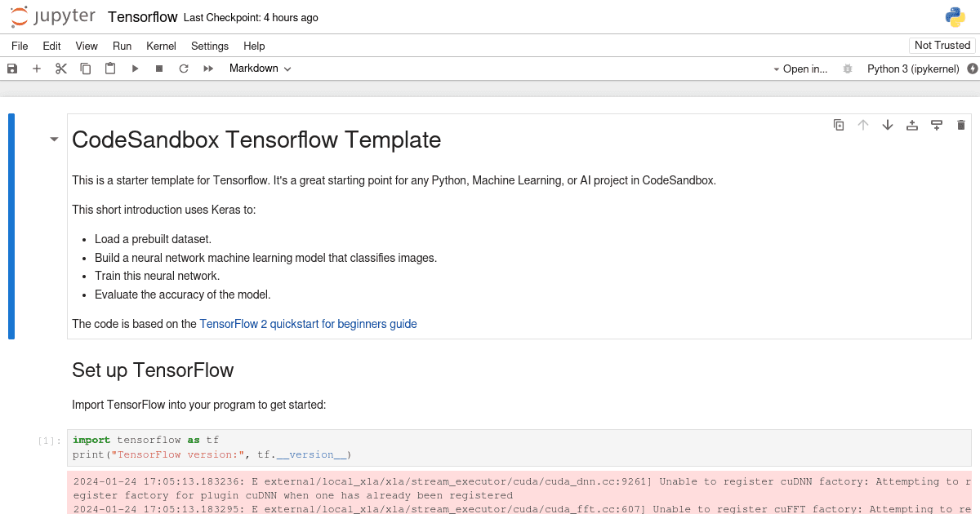980x514 pixels.
Task: Toggle the Not Trusted notebook status
Action: tap(942, 45)
